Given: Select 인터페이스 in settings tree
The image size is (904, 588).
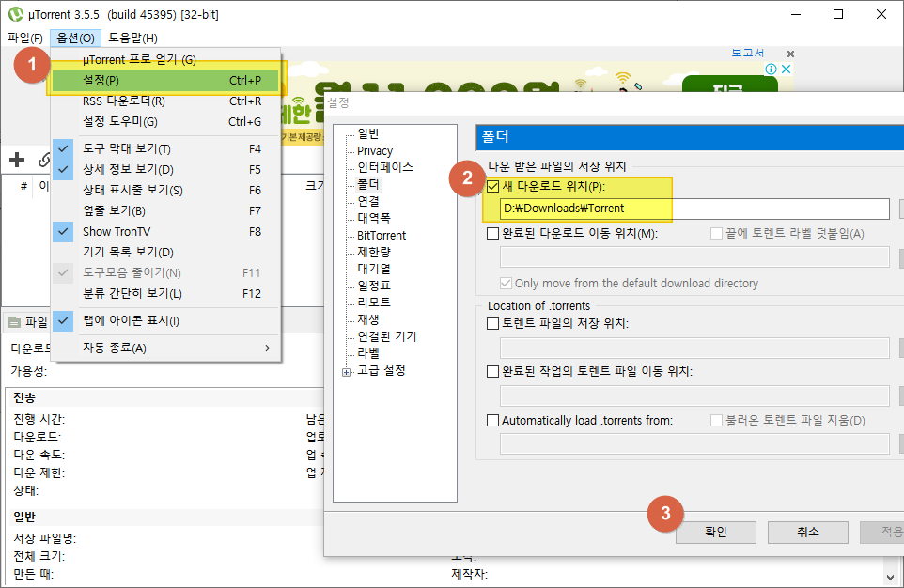Looking at the screenshot, I should click(385, 168).
